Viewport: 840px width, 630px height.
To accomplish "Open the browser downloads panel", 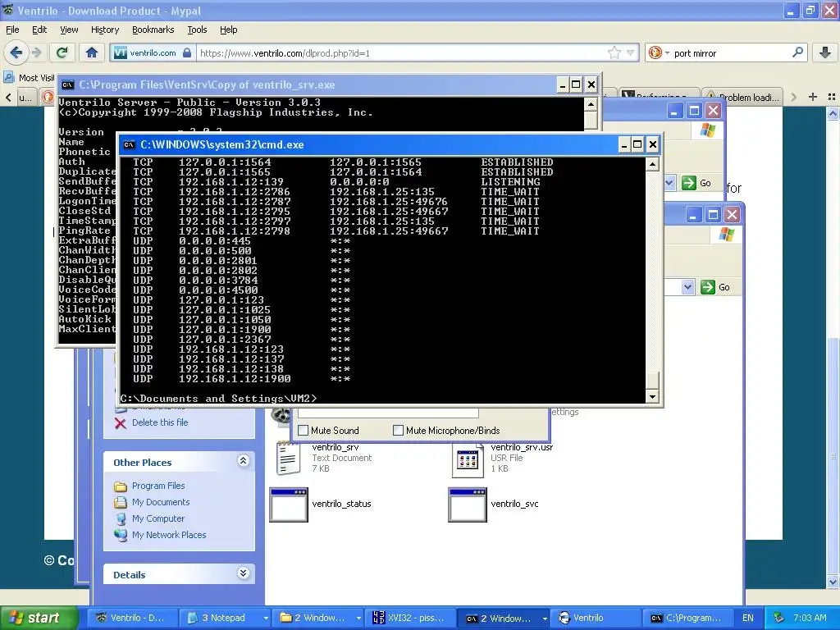I will pyautogui.click(x=825, y=52).
